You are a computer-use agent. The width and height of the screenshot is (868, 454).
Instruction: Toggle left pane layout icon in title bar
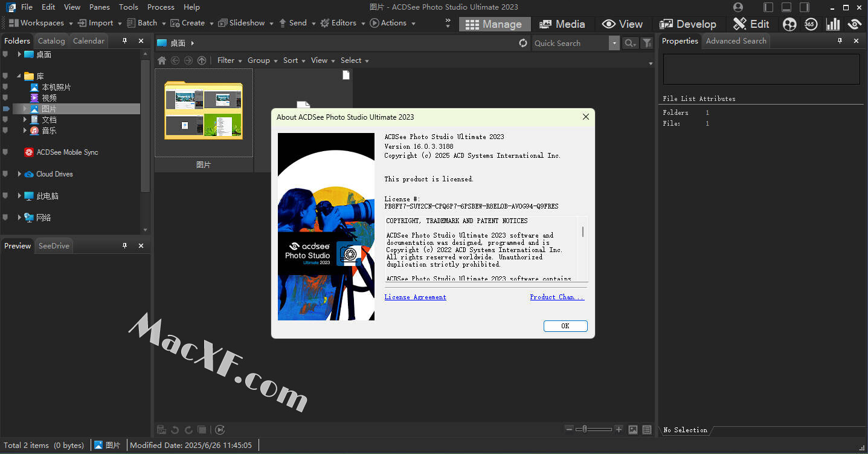pos(768,7)
